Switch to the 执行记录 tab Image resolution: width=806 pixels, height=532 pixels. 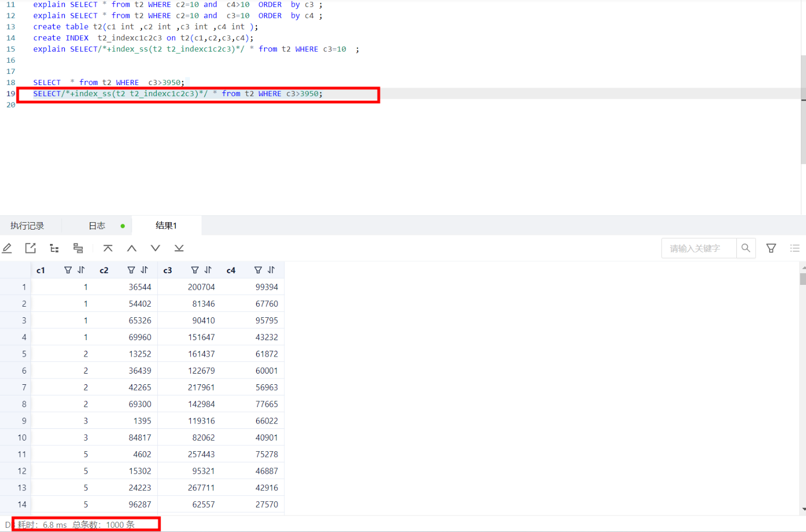pyautogui.click(x=28, y=226)
